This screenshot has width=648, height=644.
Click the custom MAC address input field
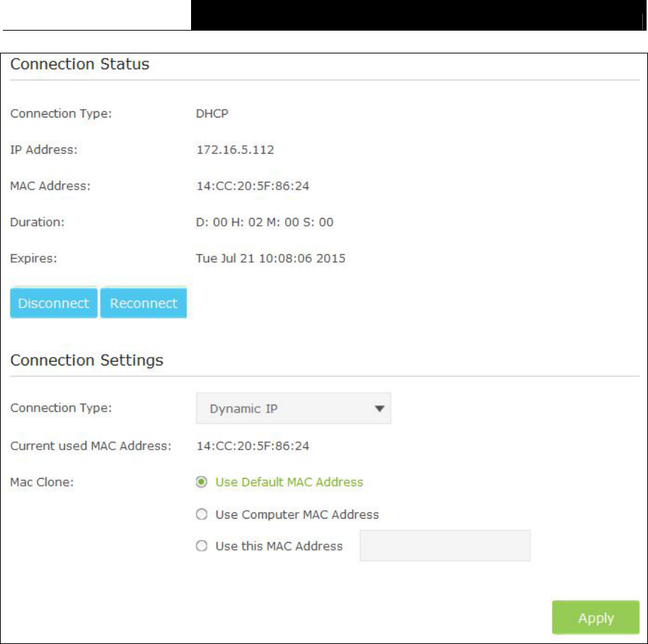pyautogui.click(x=445, y=546)
